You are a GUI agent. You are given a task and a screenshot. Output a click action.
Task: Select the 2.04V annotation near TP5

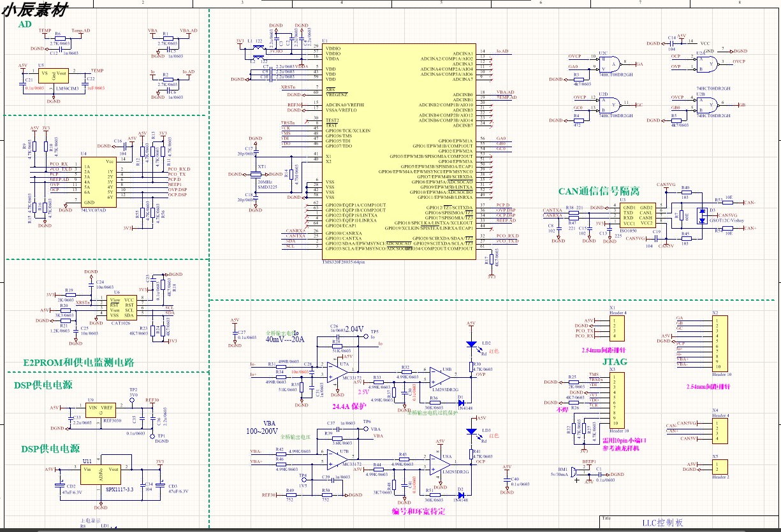tap(354, 329)
